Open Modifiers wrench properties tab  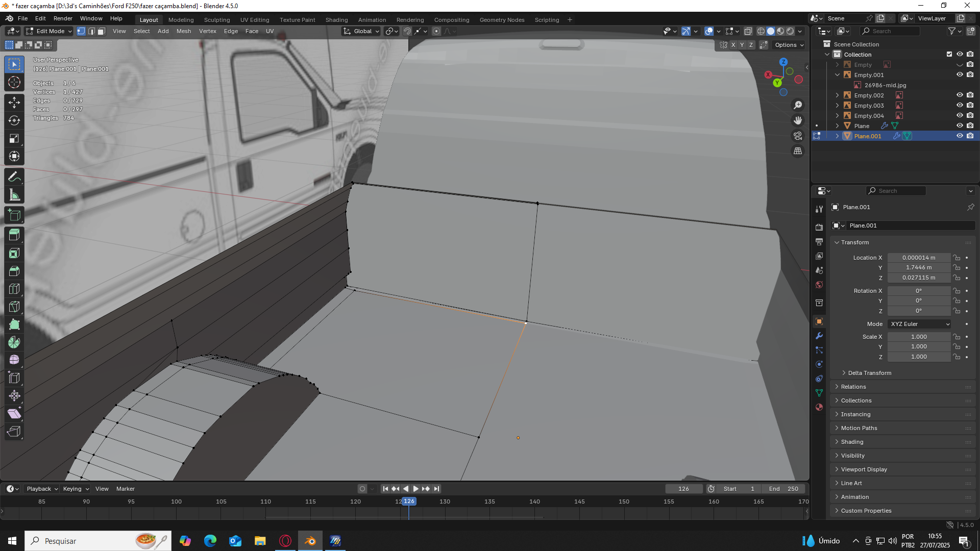tap(819, 336)
